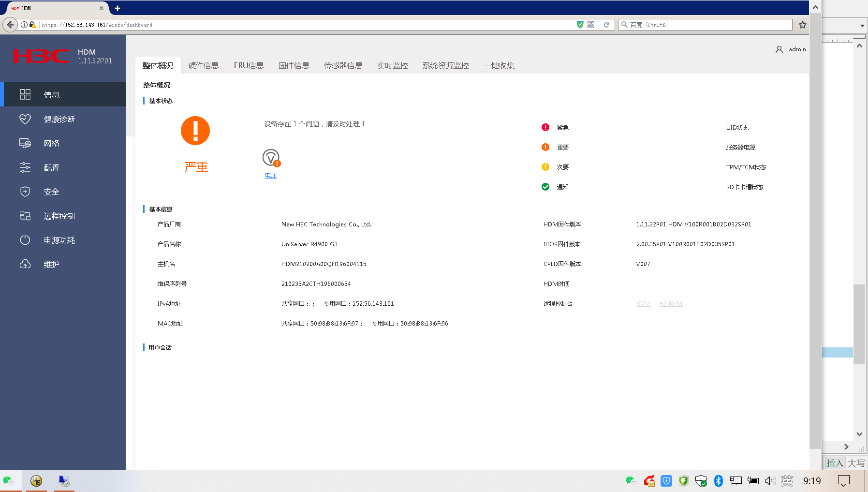
Task: Click the Bluetooth icon in system tray
Action: [719, 480]
